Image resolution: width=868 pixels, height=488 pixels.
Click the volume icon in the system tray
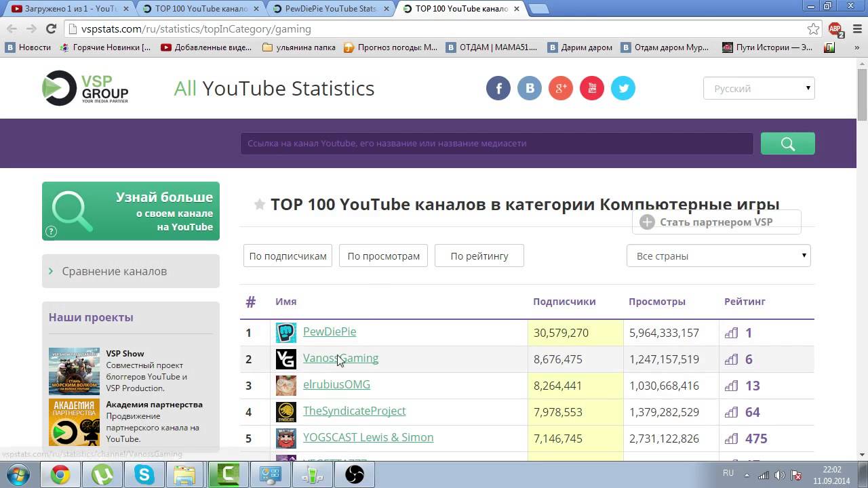pos(780,475)
